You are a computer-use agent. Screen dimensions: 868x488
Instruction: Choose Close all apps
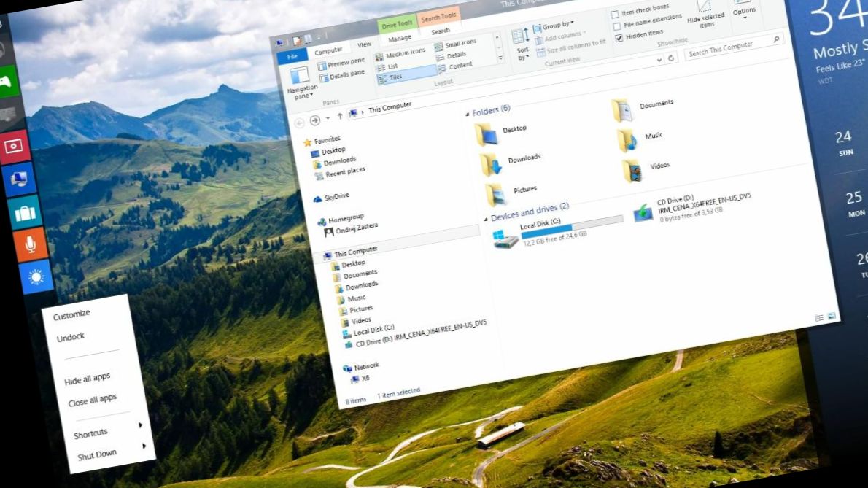(x=93, y=400)
